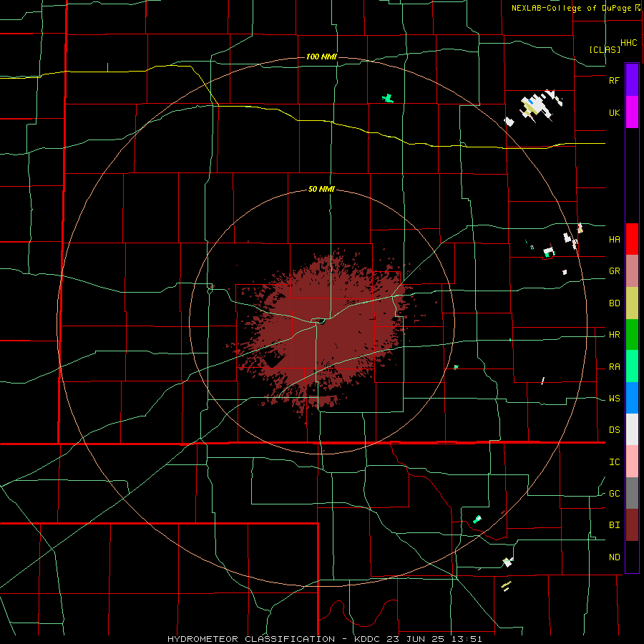Click the HYDROMETEOR CLASSIFICATION title text
The image size is (644, 644).
[x=251, y=639]
